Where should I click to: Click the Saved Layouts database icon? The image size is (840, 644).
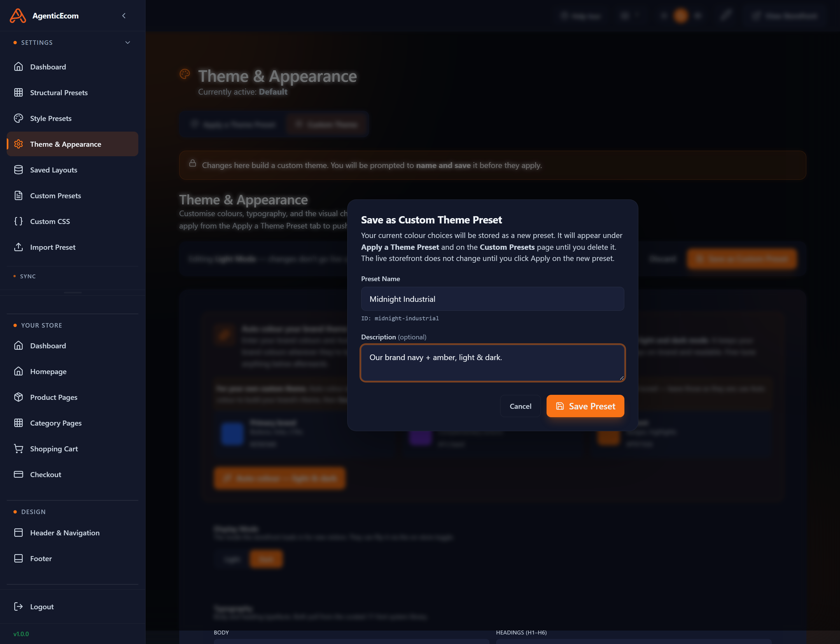point(18,170)
